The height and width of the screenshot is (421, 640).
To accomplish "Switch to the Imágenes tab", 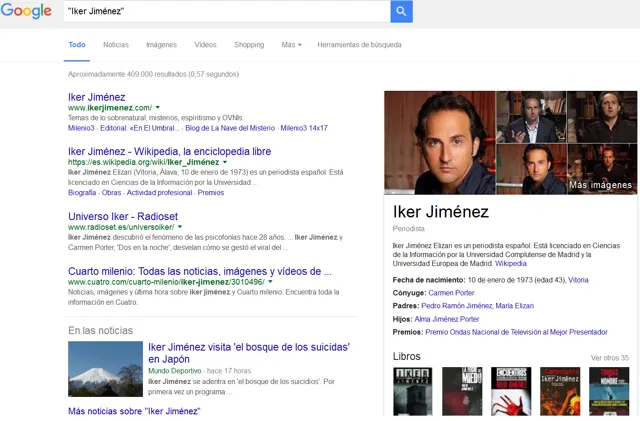I will (162, 45).
